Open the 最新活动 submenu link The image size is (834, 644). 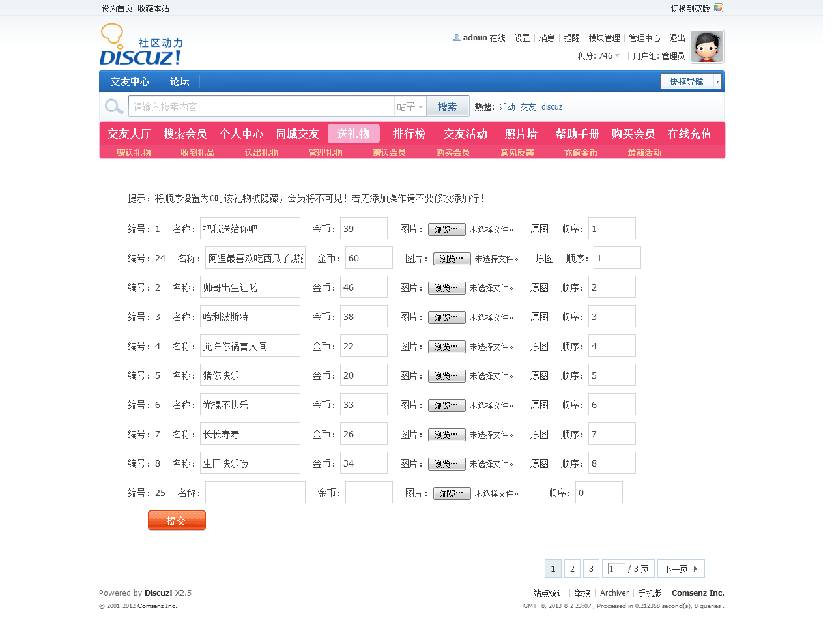pyautogui.click(x=644, y=153)
